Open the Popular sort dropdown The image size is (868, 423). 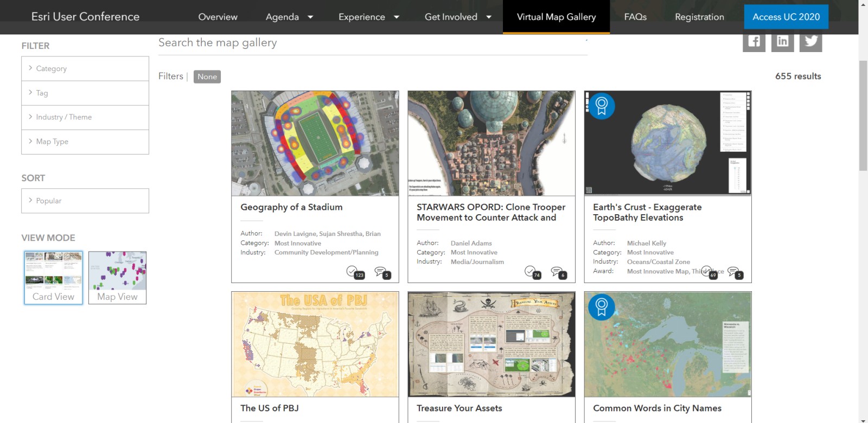coord(85,201)
